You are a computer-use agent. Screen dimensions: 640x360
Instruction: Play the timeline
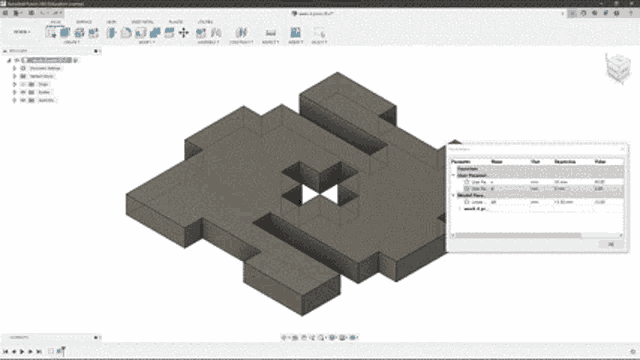[22, 351]
